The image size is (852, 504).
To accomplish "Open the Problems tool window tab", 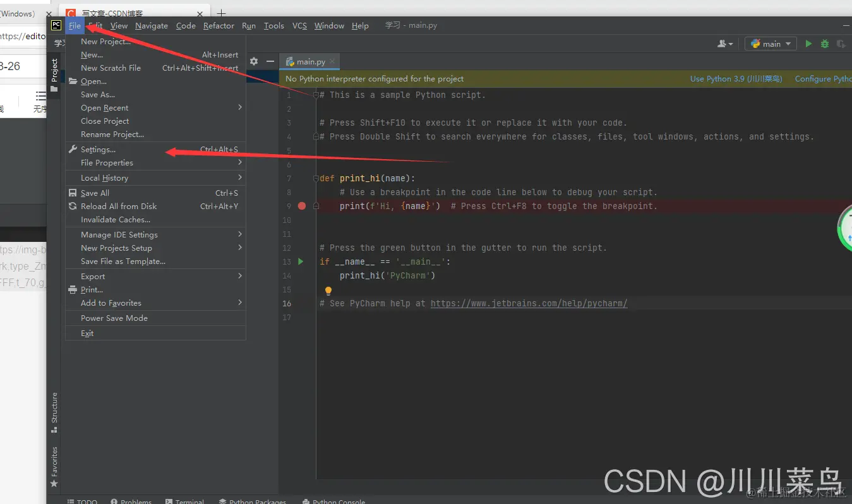I will (131, 501).
